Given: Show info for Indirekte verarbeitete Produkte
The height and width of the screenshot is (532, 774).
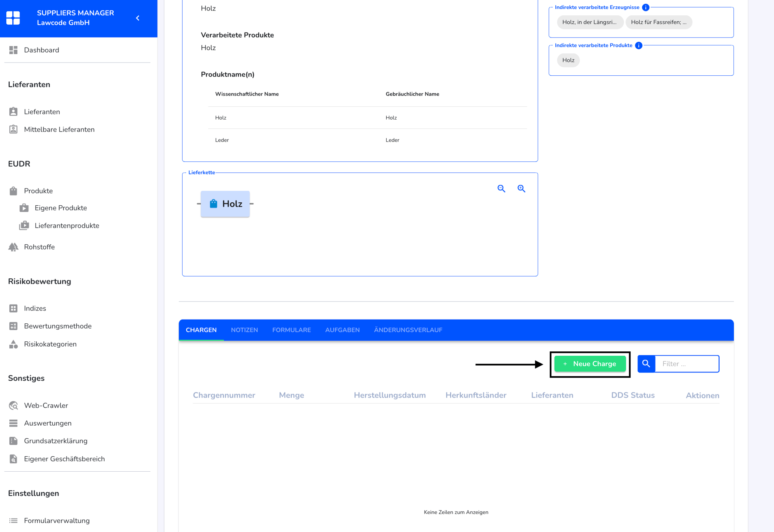Looking at the screenshot, I should click(x=639, y=45).
